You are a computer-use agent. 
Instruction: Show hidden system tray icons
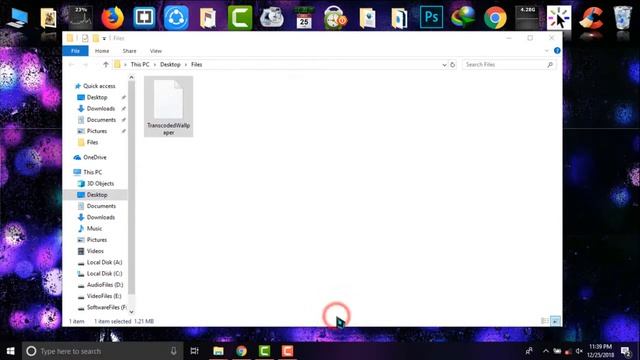click(x=546, y=351)
